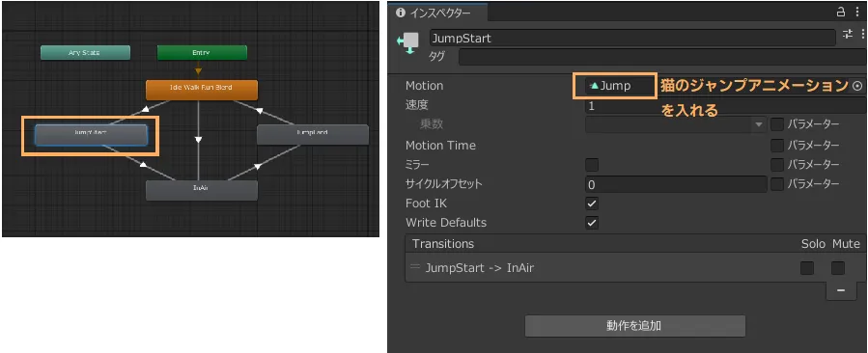
Task: Click the 動作を追加 button
Action: coord(635,325)
